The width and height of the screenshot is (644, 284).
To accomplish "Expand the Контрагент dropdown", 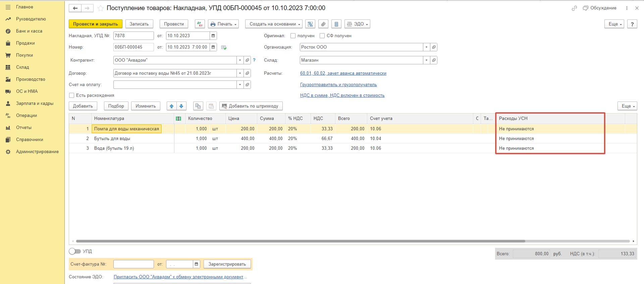I will (x=240, y=60).
